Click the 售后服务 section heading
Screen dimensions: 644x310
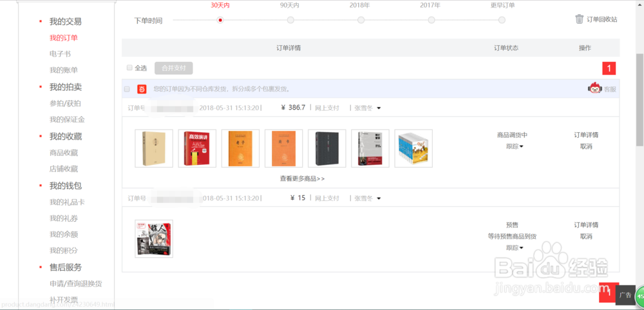tap(65, 267)
